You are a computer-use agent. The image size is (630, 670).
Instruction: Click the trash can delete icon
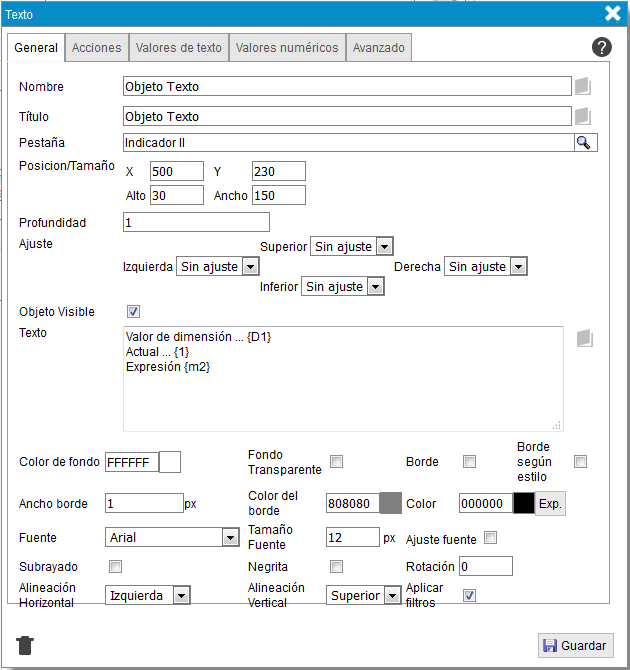pos(26,645)
